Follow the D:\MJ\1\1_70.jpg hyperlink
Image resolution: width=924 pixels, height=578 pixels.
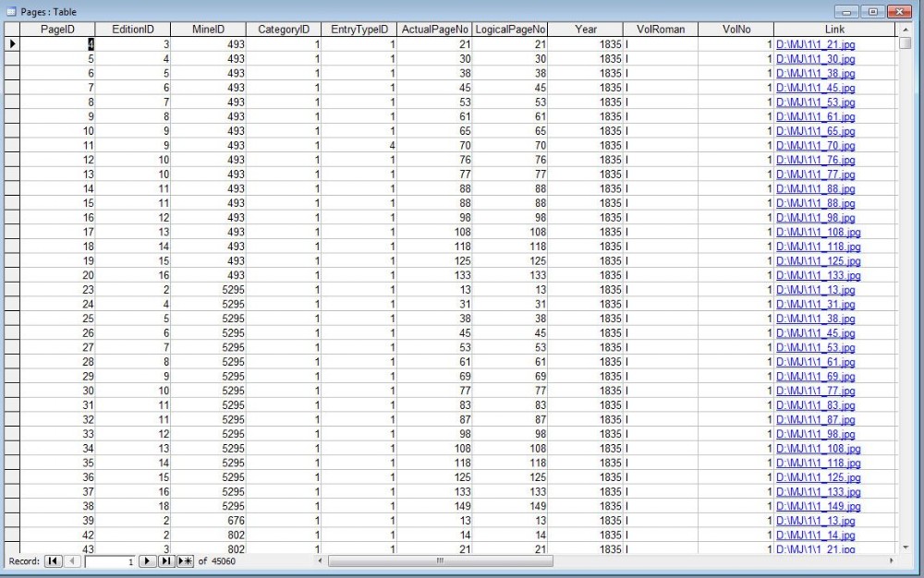815,145
